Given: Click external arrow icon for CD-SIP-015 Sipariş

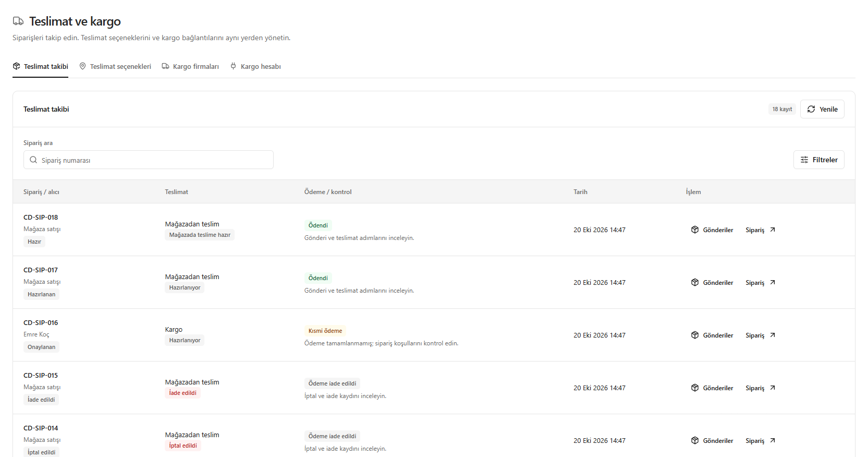Looking at the screenshot, I should (x=773, y=388).
